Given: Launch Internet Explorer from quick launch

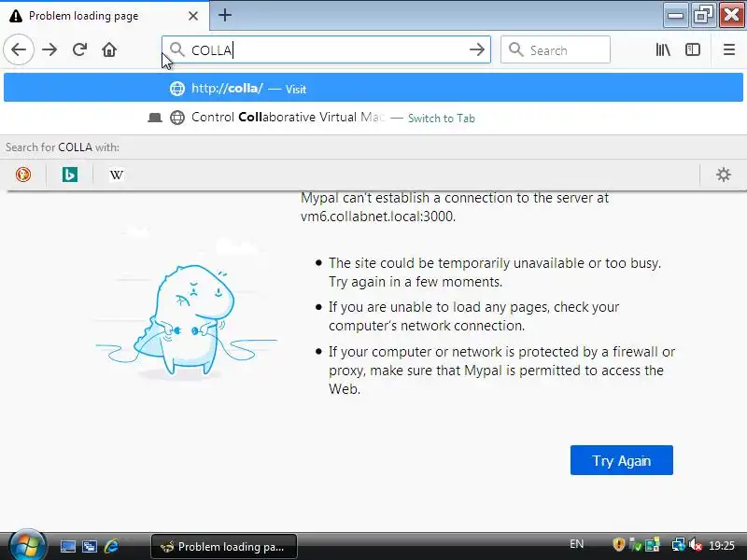Looking at the screenshot, I should tap(111, 546).
